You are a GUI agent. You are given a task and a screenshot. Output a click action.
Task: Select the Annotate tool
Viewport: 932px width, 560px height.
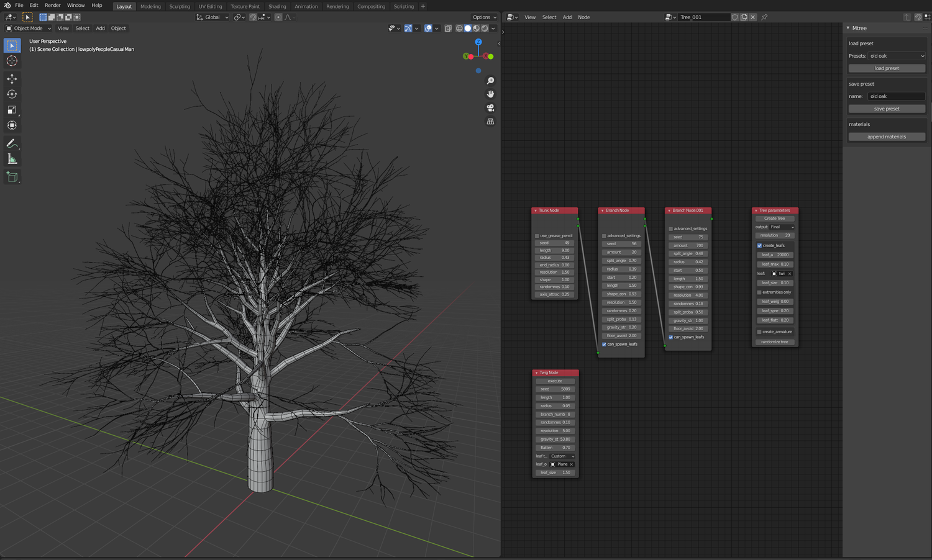[12, 143]
